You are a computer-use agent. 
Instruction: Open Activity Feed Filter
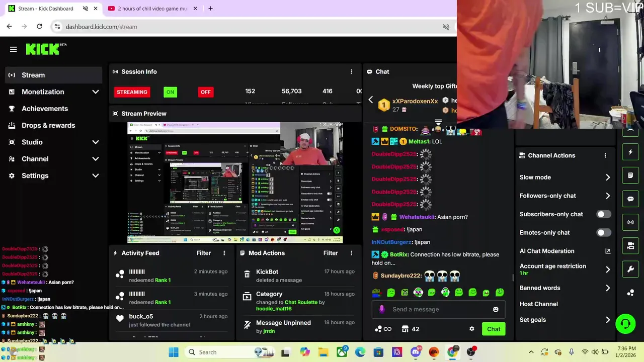point(203,253)
